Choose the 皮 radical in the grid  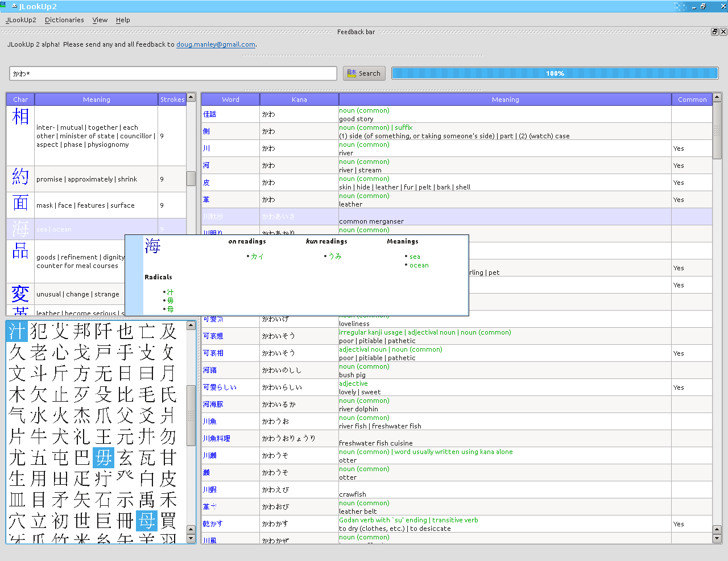pos(168,478)
